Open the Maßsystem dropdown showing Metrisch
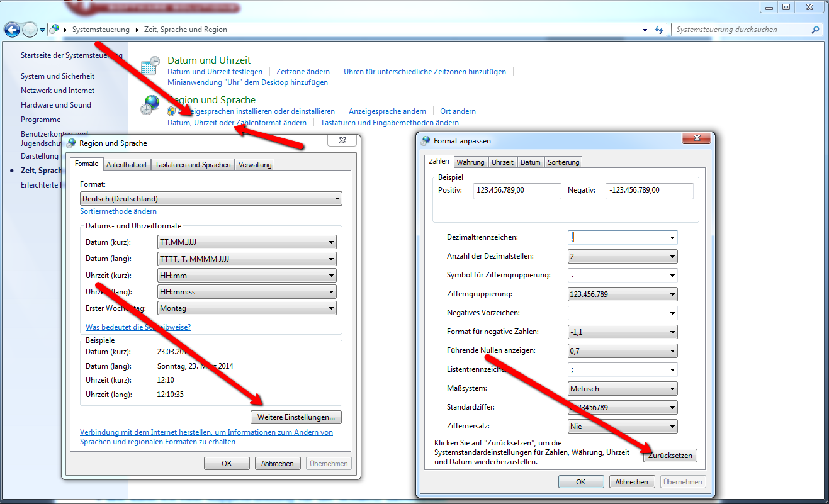Screen dimensions: 829x504 tap(623, 388)
